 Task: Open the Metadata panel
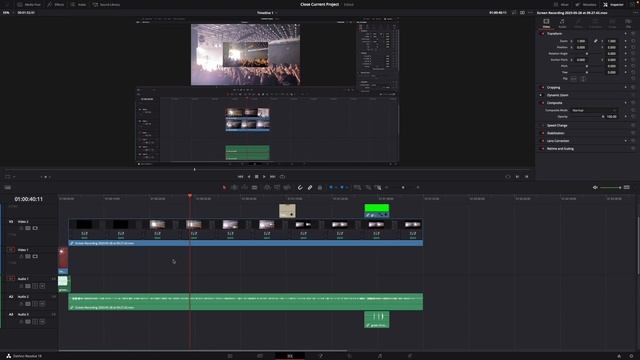coord(586,4)
